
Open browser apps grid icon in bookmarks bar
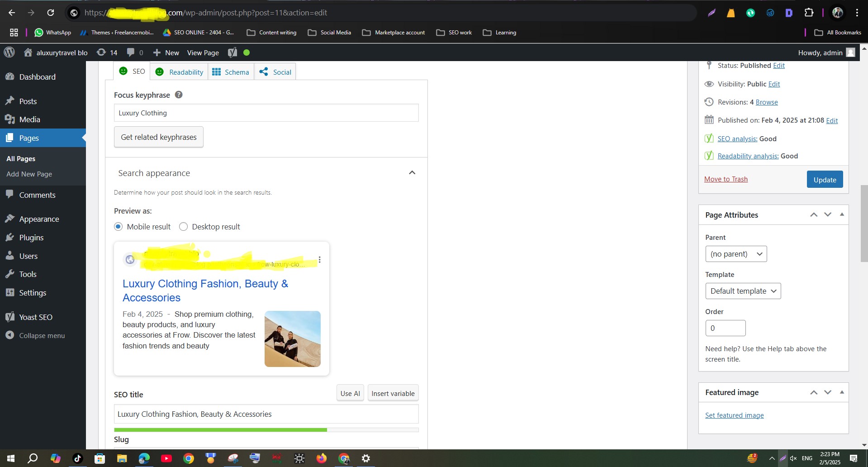pos(14,33)
